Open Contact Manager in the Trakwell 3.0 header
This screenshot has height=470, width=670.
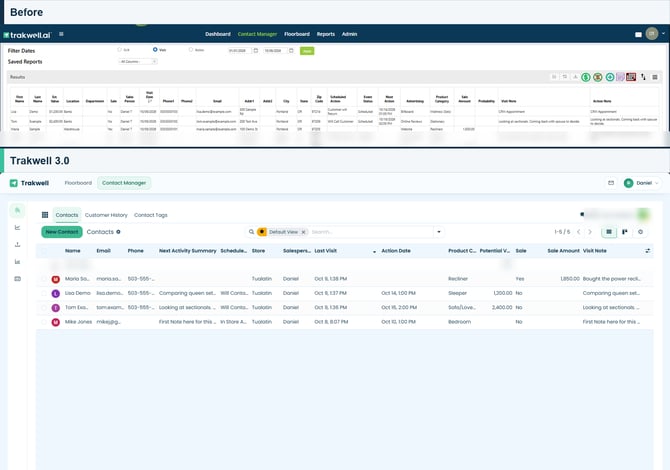coord(124,183)
